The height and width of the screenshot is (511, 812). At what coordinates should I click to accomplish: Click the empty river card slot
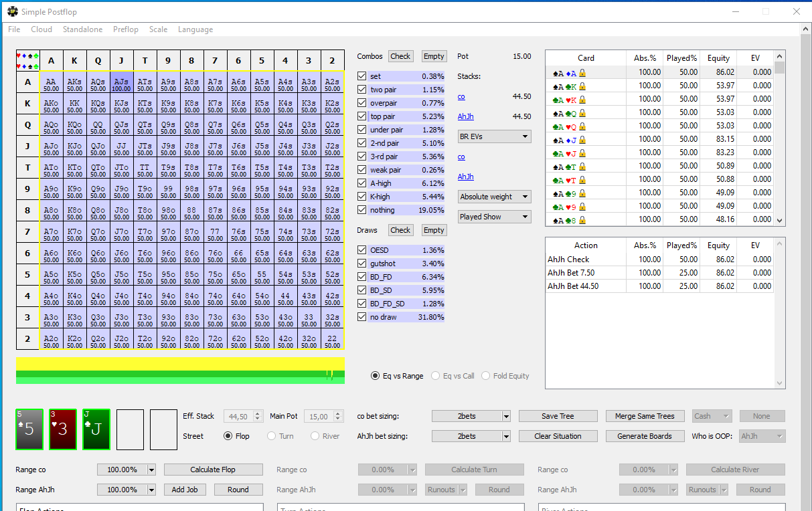163,429
